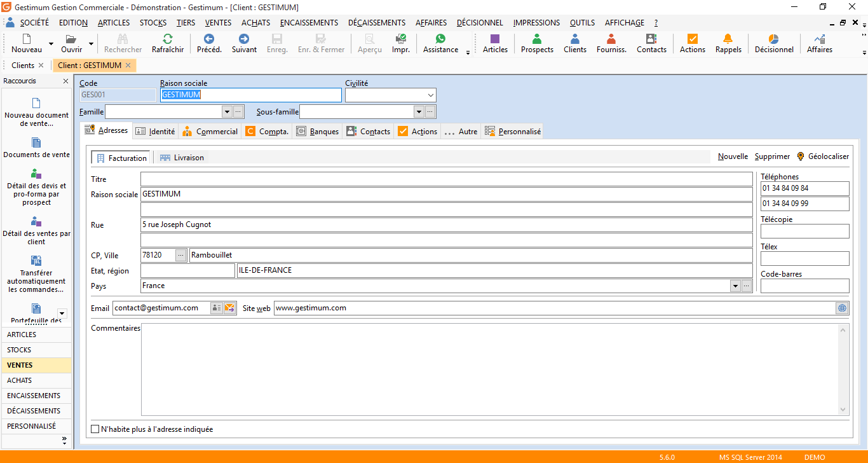Open Transférer automatiquement les commandes shortcut

pos(36,274)
